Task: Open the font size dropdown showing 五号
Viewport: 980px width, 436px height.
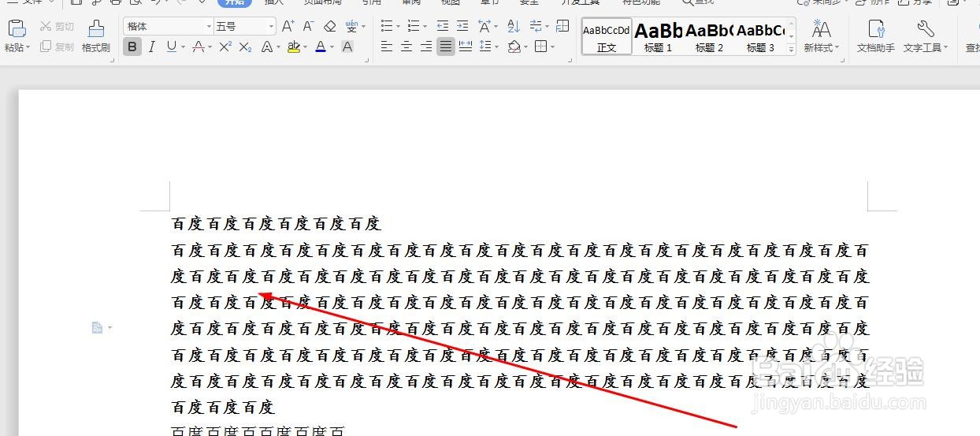Action: [271, 27]
